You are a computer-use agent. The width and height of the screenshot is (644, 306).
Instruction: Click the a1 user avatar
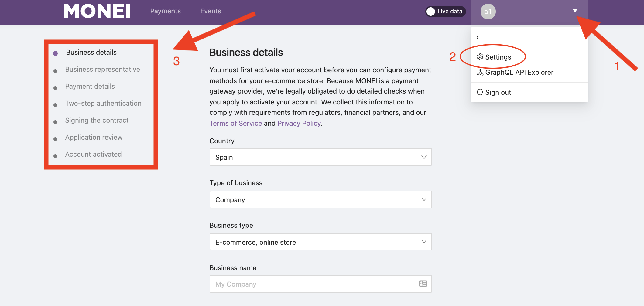[488, 12]
